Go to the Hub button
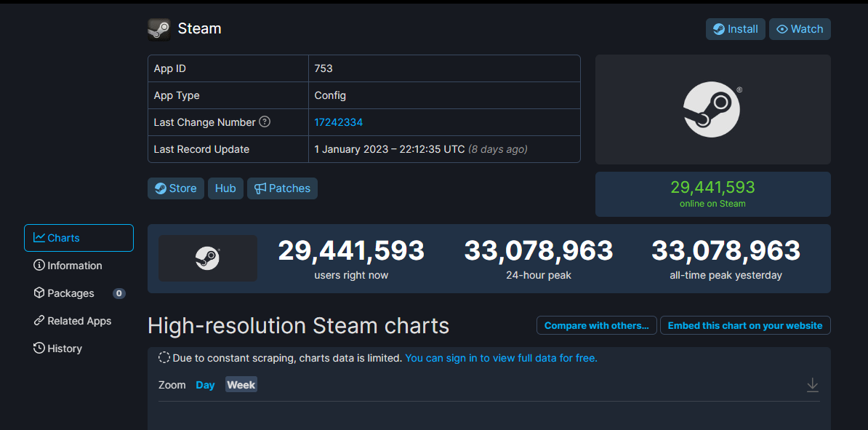Viewport: 868px width, 430px height. coord(225,188)
